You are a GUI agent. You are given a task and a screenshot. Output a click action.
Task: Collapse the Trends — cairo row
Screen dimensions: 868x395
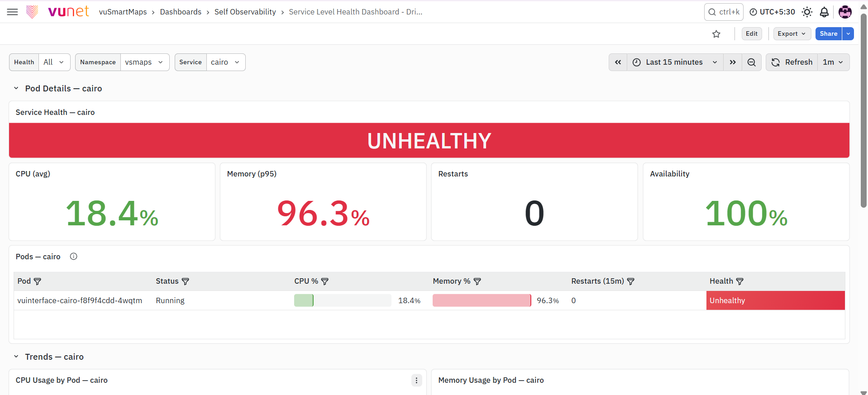point(16,357)
